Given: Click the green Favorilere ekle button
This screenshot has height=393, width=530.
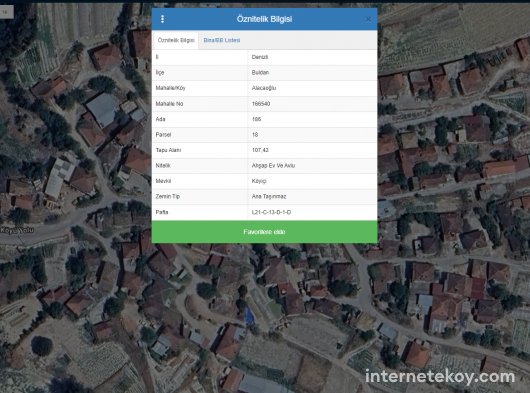Looking at the screenshot, I should (264, 232).
